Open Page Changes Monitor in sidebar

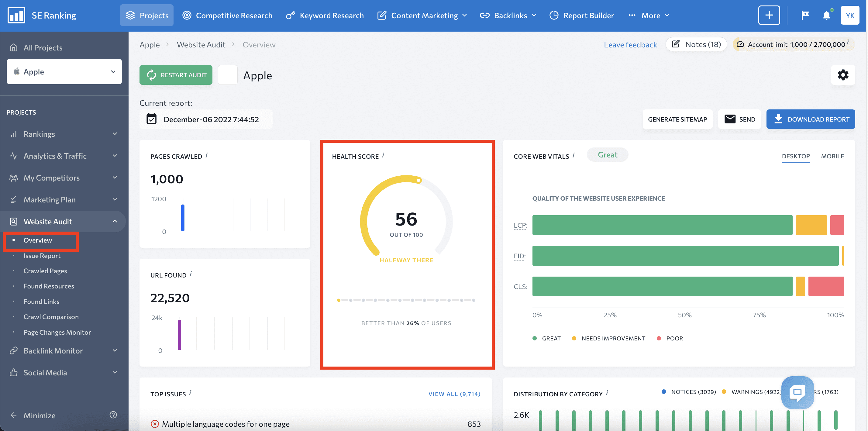(x=57, y=332)
